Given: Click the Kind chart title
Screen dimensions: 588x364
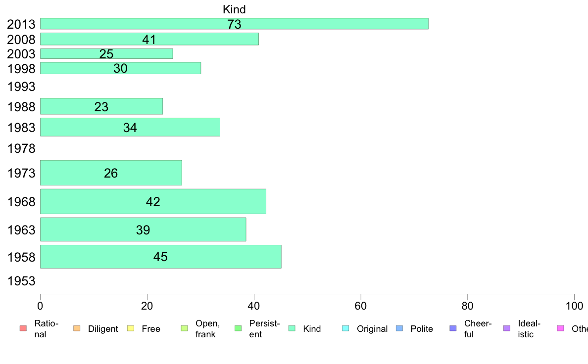Looking at the screenshot, I should click(234, 9).
